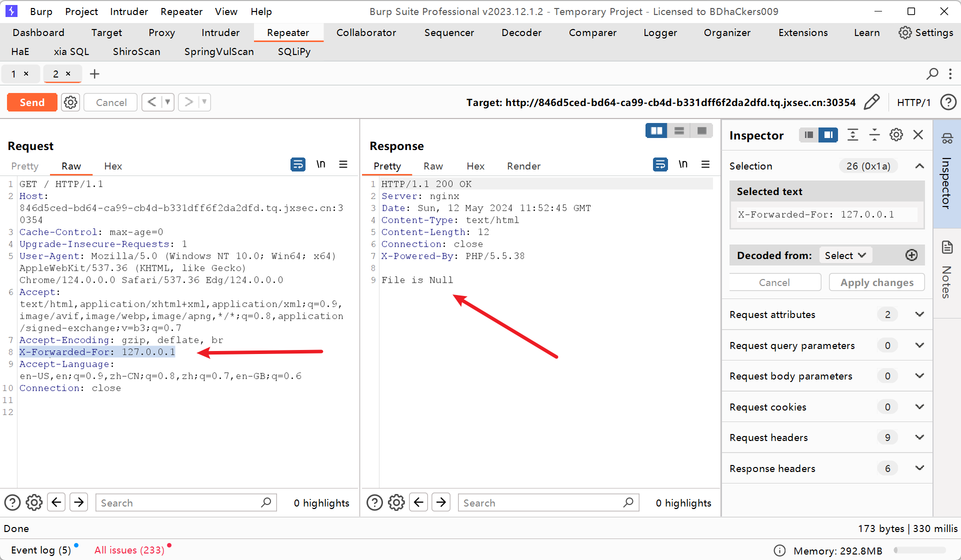Click the settings gear icon on Send button
961x560 pixels.
[x=69, y=101]
